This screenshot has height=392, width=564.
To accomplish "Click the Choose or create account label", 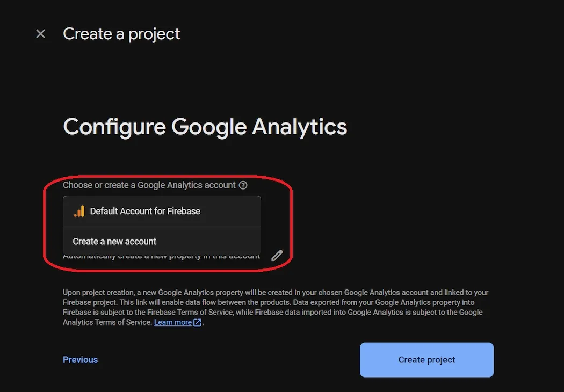I will pos(149,185).
